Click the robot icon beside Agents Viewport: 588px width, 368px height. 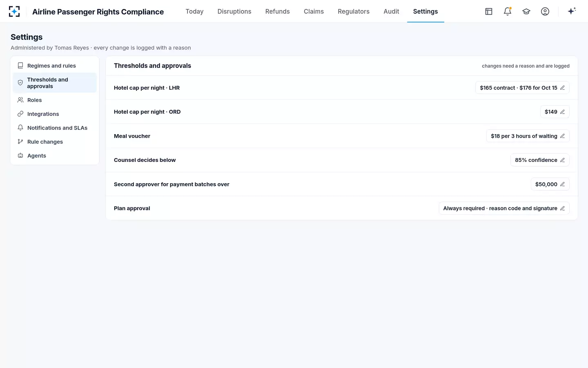pos(20,155)
